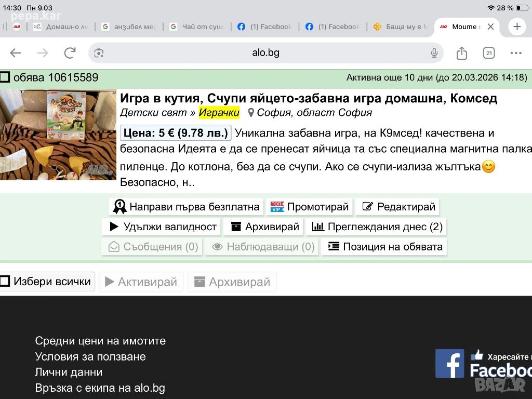
Task: Open the egg game listing thumbnail
Action: 58,135
